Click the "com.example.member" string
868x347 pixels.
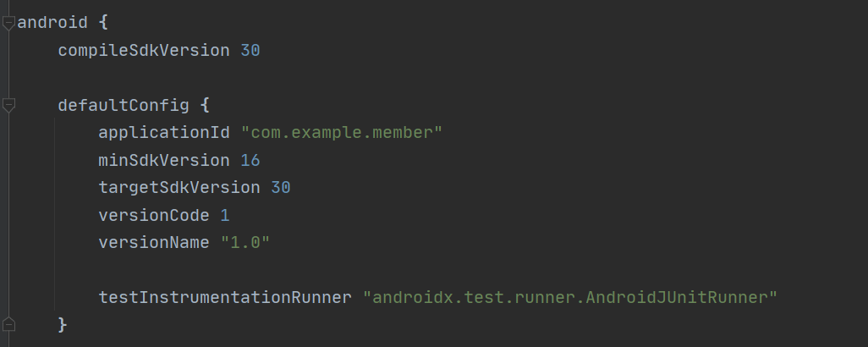(342, 133)
